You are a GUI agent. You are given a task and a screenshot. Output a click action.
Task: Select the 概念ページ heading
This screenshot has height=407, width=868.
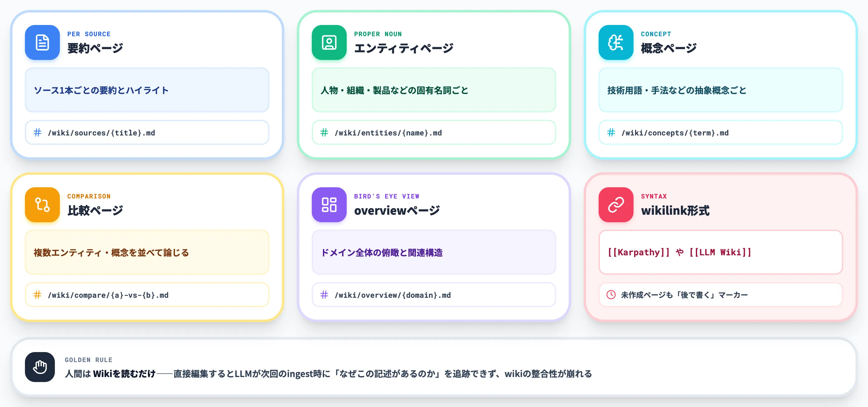(x=668, y=48)
